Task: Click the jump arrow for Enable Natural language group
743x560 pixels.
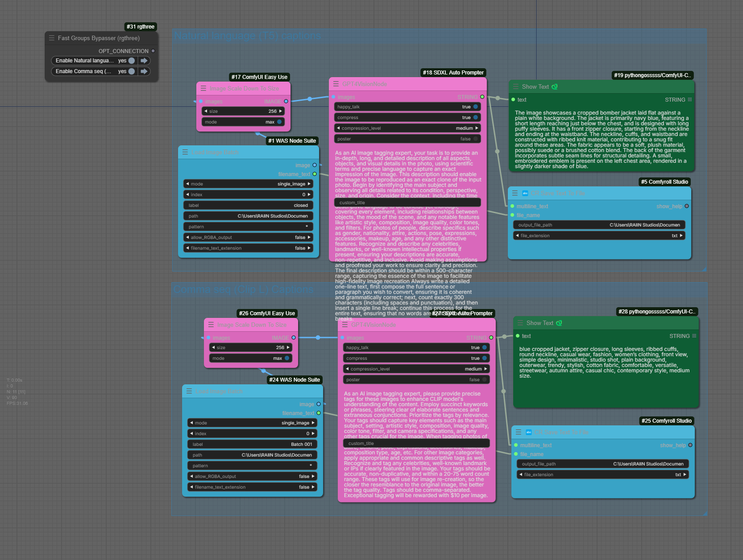Action: (144, 61)
